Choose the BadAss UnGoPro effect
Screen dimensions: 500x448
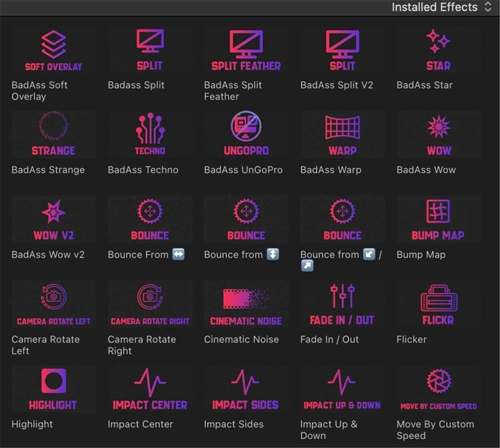click(x=246, y=135)
